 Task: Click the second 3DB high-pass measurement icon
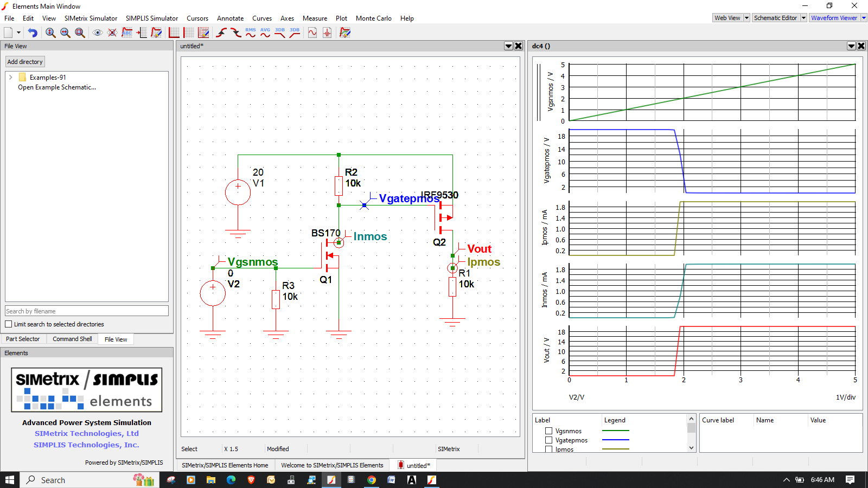pyautogui.click(x=295, y=33)
